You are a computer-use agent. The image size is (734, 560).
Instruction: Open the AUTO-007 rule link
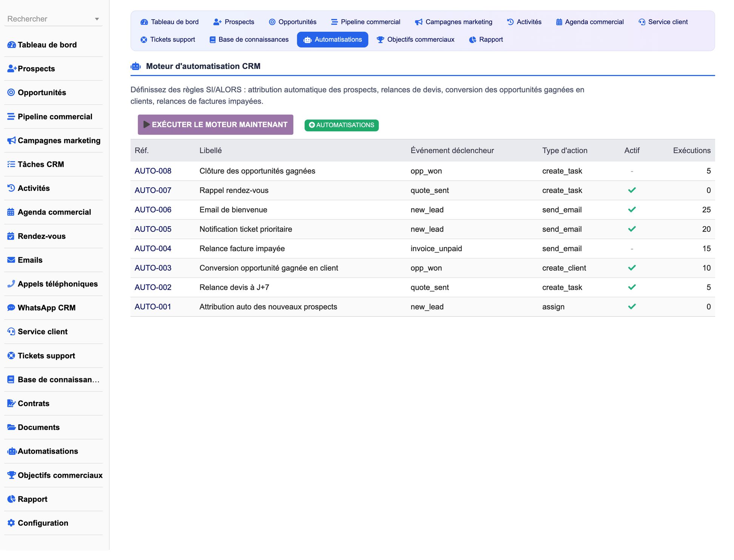click(153, 190)
